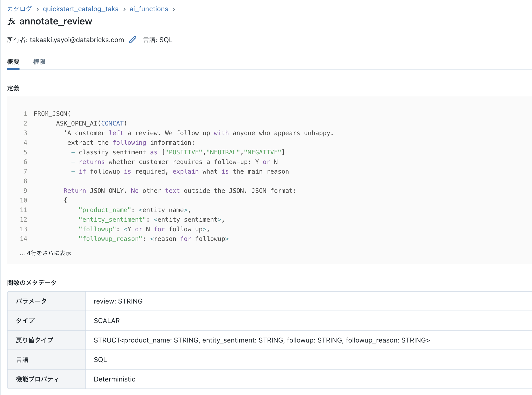Open the owner edit pencil icon
Screen dimensions: 532x395
click(133, 39)
